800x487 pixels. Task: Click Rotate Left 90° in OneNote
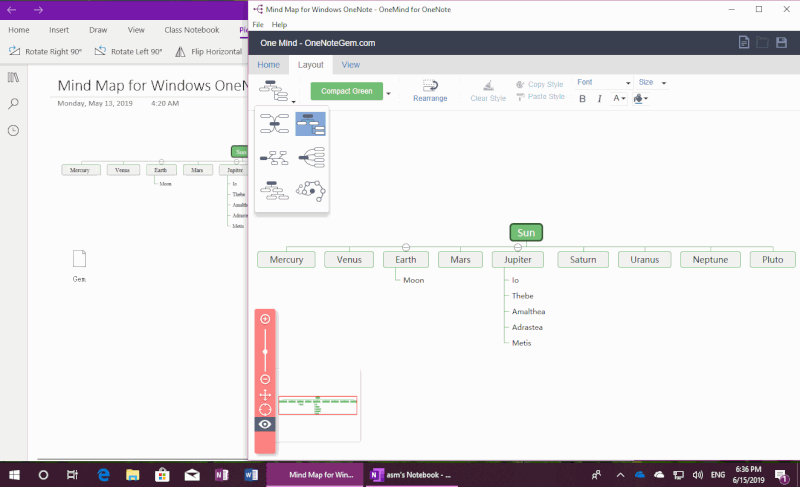(129, 52)
